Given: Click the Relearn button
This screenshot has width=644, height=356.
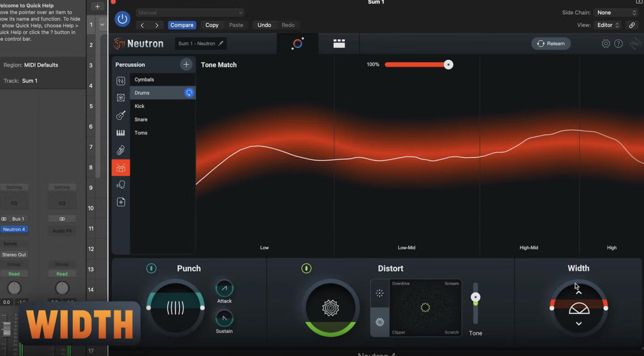Looking at the screenshot, I should pos(551,43).
